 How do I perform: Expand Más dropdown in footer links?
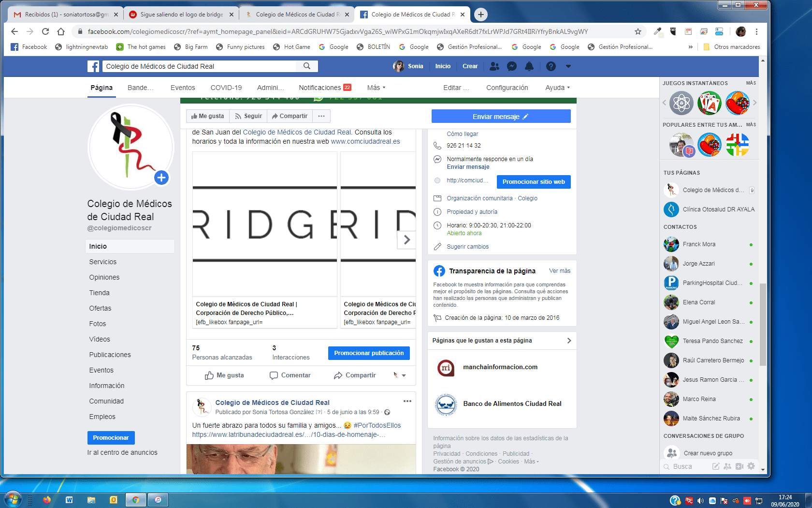tap(531, 462)
